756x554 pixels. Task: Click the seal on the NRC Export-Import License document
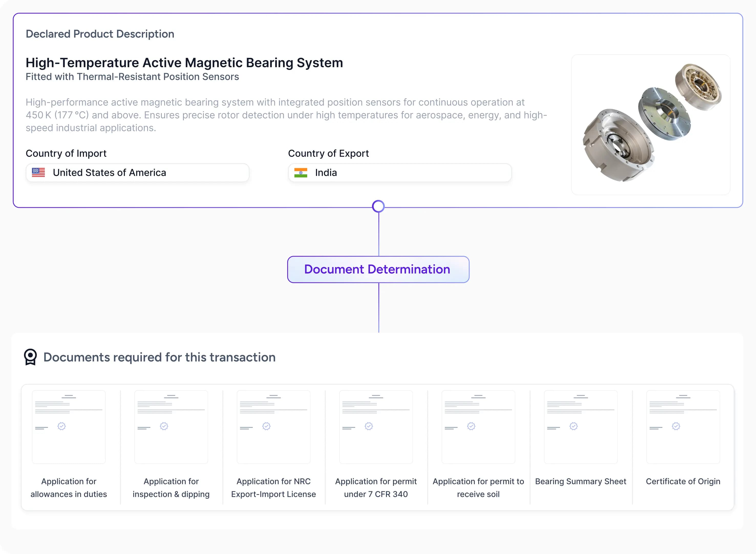267,426
